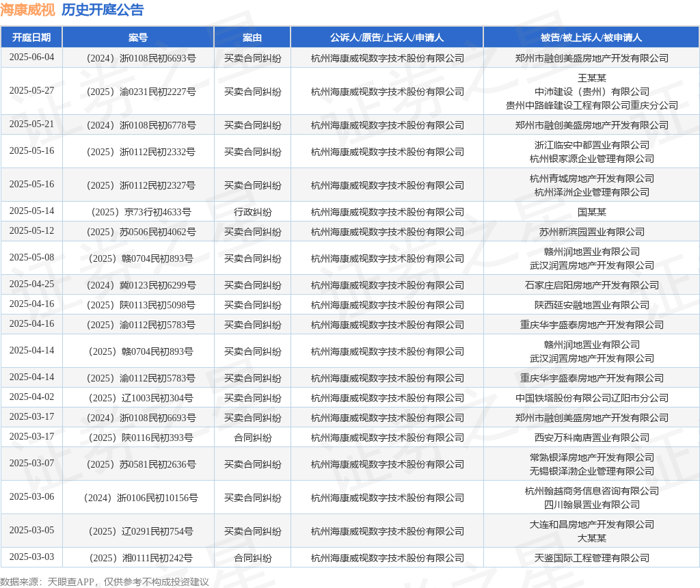Click the 行政纠纷 cause cell
The width and height of the screenshot is (700, 588).
253,212
